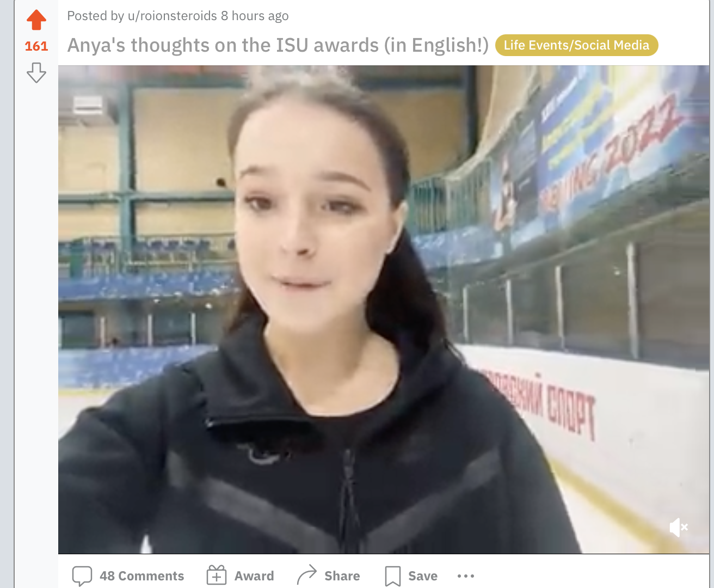This screenshot has height=588, width=714.
Task: Select the Life Events/Social Media flair tag
Action: 576,45
